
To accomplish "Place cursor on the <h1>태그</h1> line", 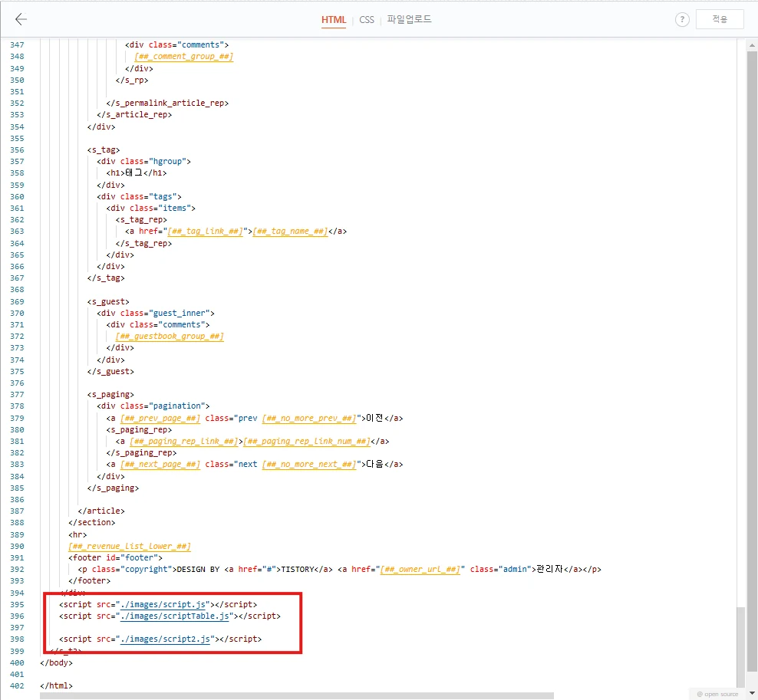I will [x=137, y=173].
